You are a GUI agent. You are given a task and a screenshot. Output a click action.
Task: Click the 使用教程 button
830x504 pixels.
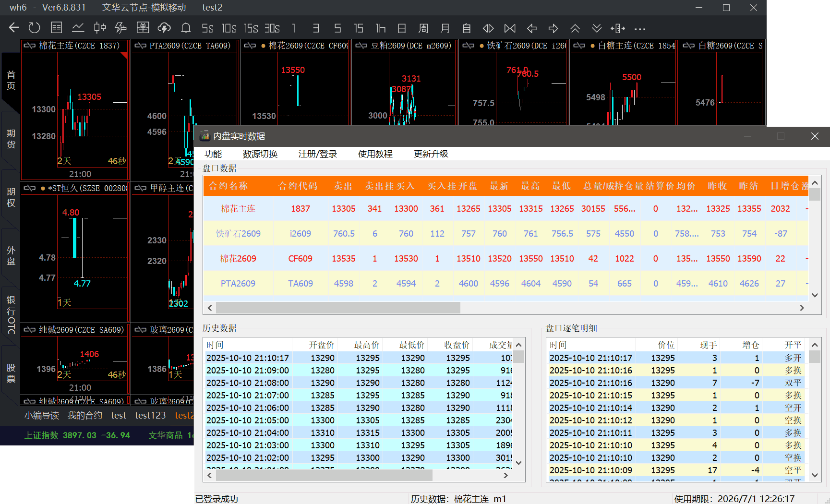[x=375, y=154]
